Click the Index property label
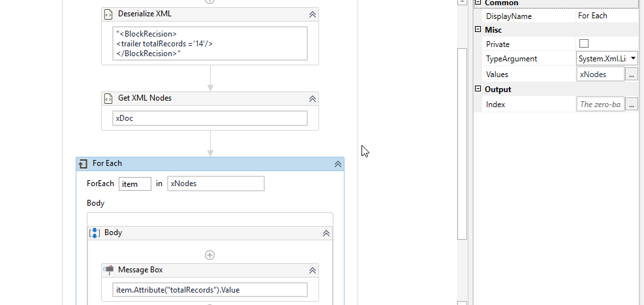Image resolution: width=644 pixels, height=305 pixels. 495,104
